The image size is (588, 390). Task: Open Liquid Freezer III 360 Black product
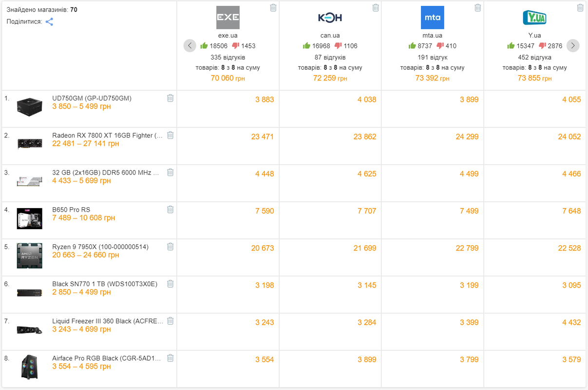[108, 321]
